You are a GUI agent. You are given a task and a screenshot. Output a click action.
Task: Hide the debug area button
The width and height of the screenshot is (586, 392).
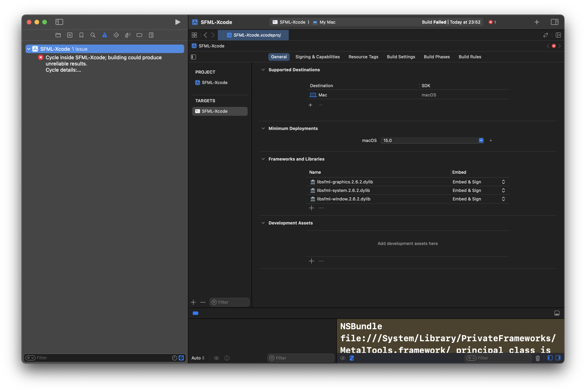pos(557,313)
